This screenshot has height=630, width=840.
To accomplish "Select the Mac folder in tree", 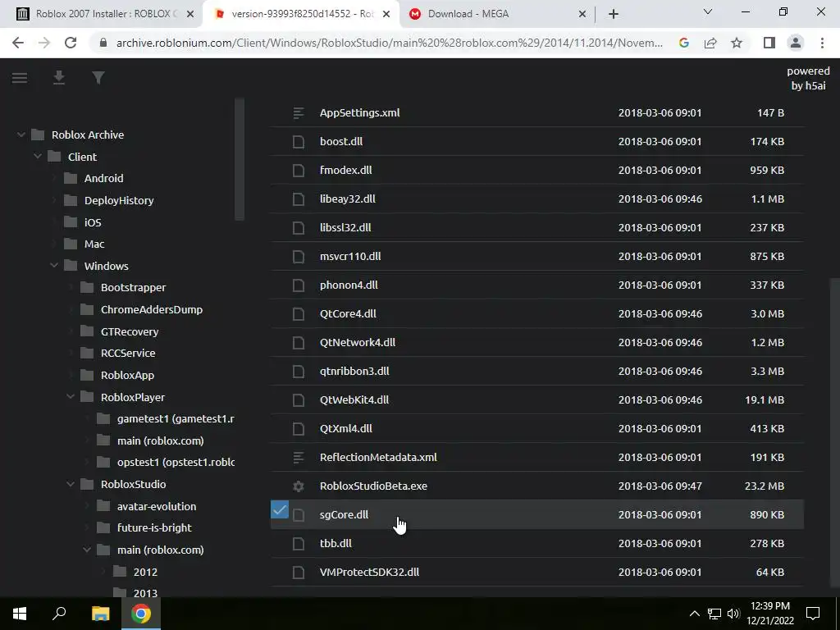I will [94, 244].
